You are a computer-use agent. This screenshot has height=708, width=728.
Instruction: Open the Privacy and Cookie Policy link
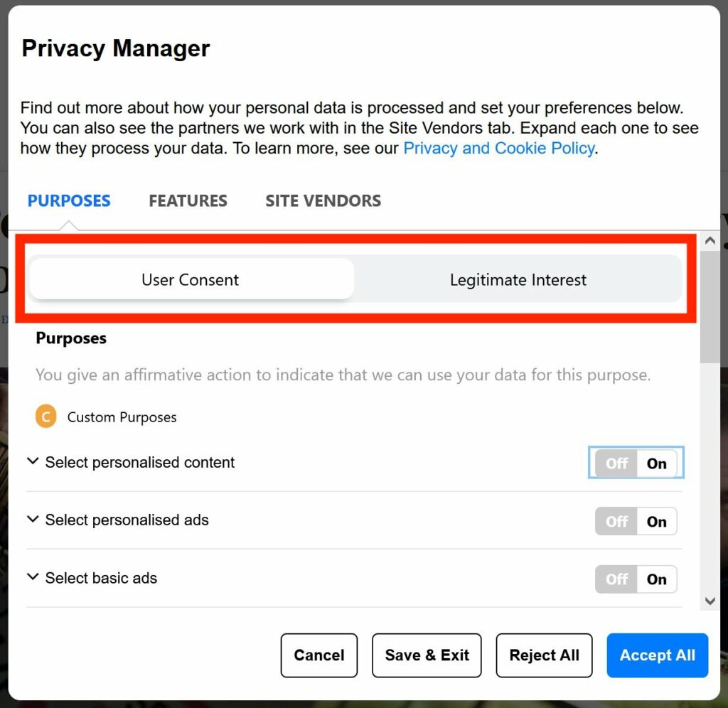498,148
